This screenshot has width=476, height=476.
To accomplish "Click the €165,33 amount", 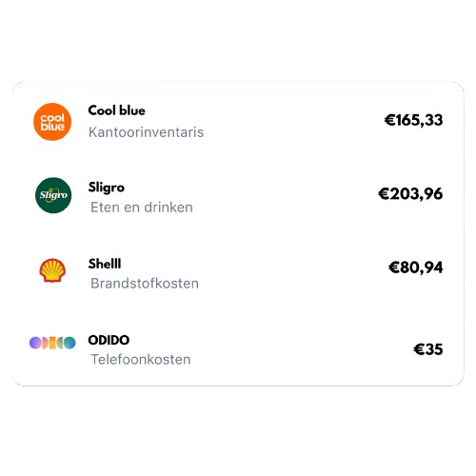I will coord(413,120).
